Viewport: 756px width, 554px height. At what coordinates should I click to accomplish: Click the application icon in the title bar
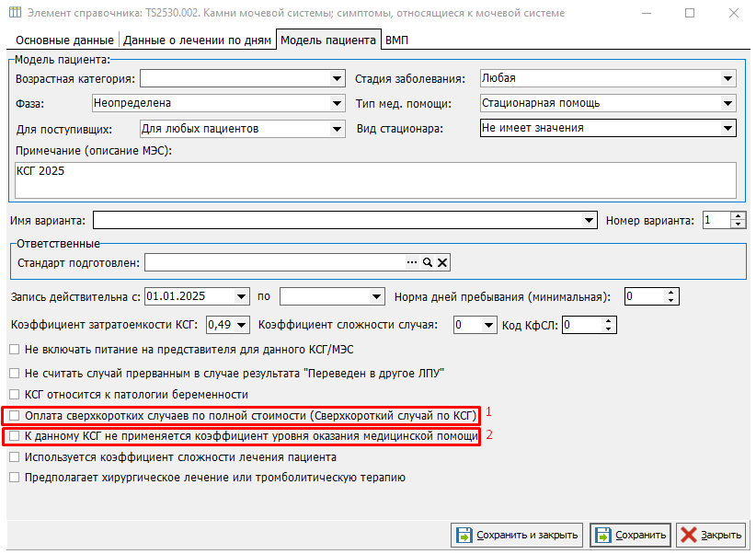pyautogui.click(x=15, y=13)
